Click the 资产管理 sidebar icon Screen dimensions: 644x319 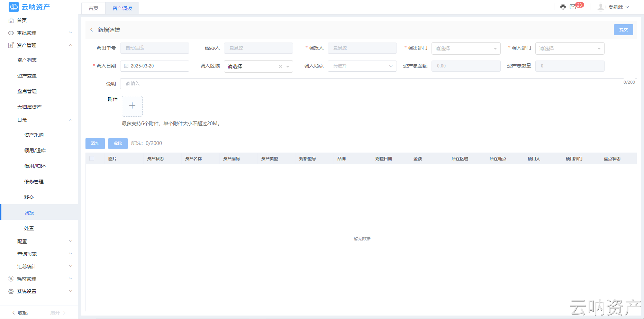coord(11,45)
